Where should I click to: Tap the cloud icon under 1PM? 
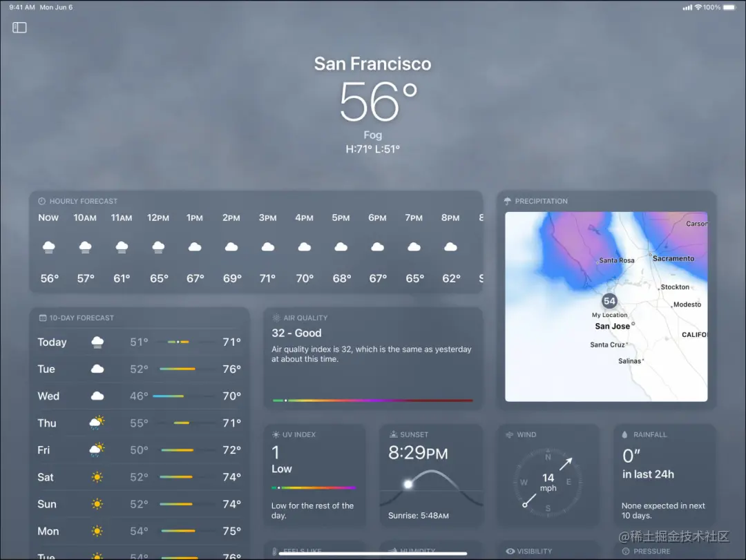(195, 247)
